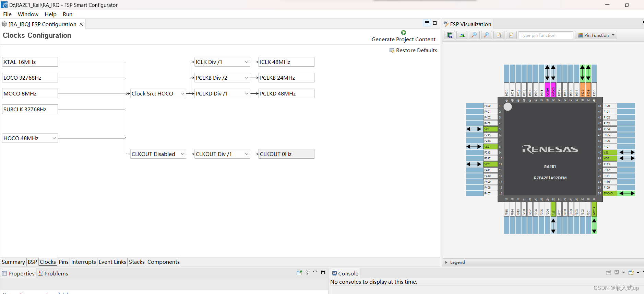This screenshot has width=644, height=294.
Task: Open the HOCO 48MHz frequency dropdown
Action: coord(30,138)
